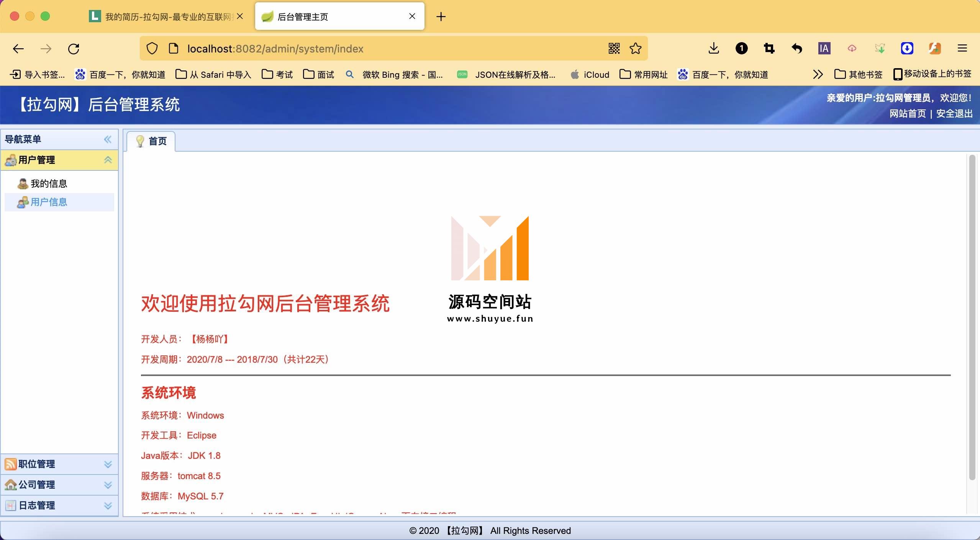Expand the 公司管理 section

[108, 485]
